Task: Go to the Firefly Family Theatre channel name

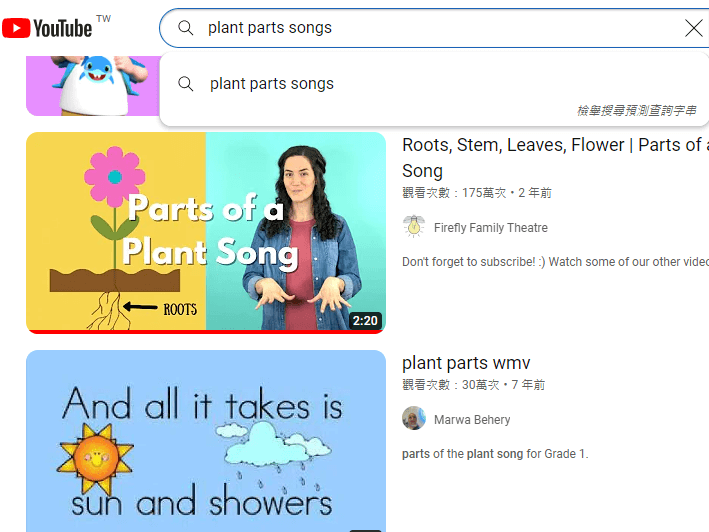Action: (x=490, y=228)
